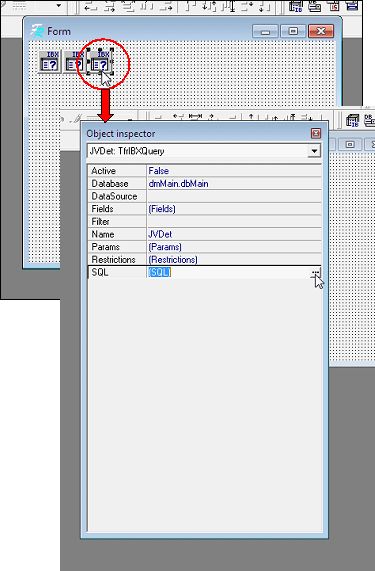This screenshot has width=375, height=571.
Task: Select the first IBX query component on the form
Action: (50, 62)
